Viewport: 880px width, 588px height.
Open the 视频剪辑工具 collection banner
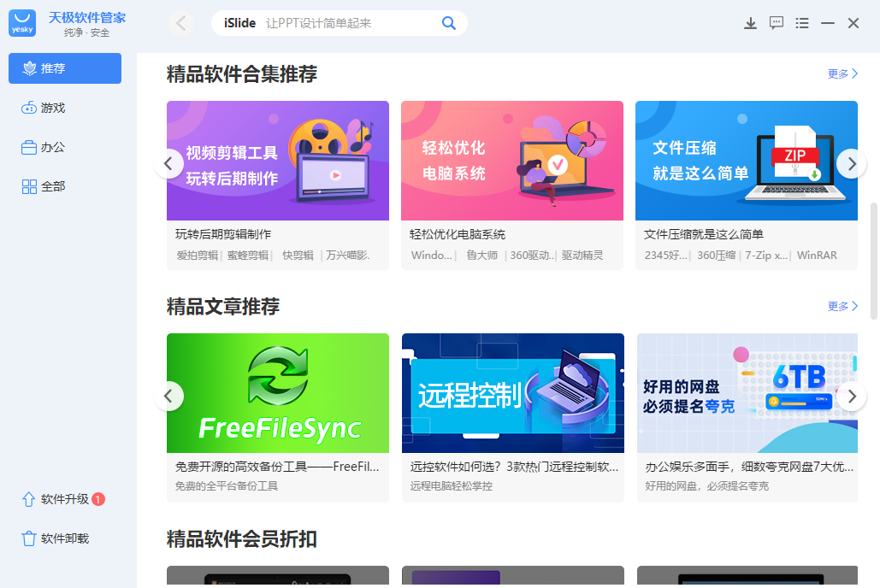click(278, 161)
